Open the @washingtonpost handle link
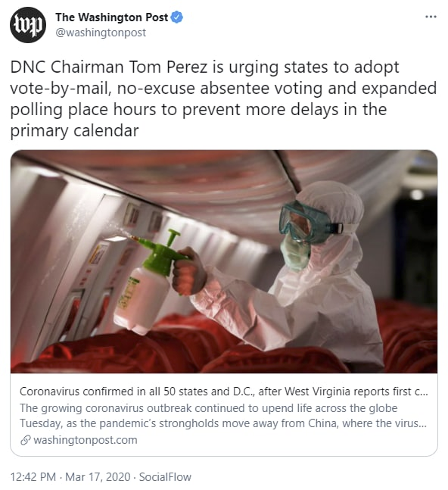Viewport: 448px width, 490px height. pyautogui.click(x=101, y=33)
